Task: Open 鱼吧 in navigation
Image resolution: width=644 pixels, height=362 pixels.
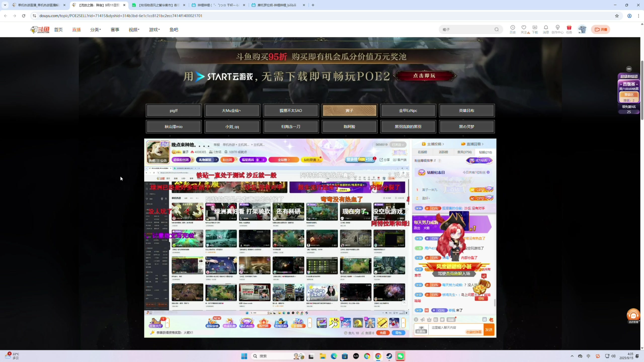Action: 174,30
